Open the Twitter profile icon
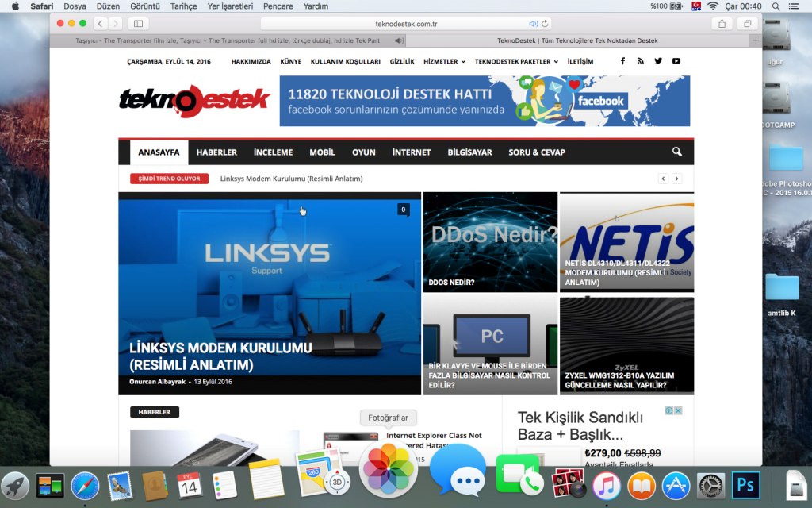The image size is (812, 508). pyautogui.click(x=658, y=60)
